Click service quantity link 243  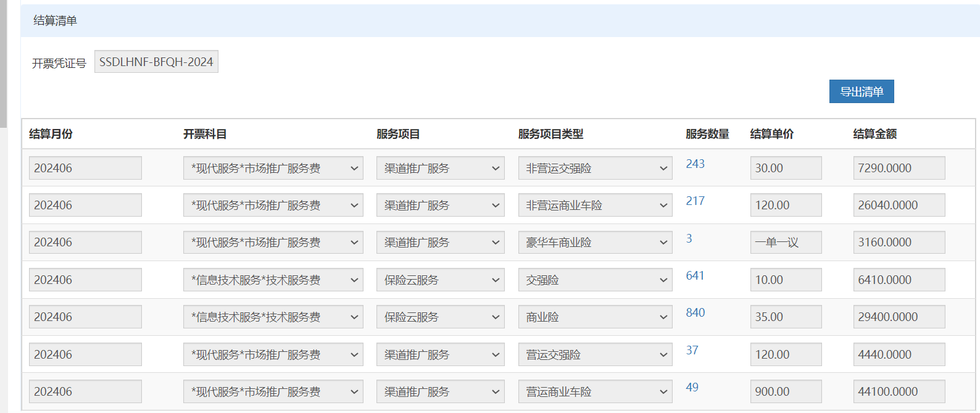tap(695, 164)
